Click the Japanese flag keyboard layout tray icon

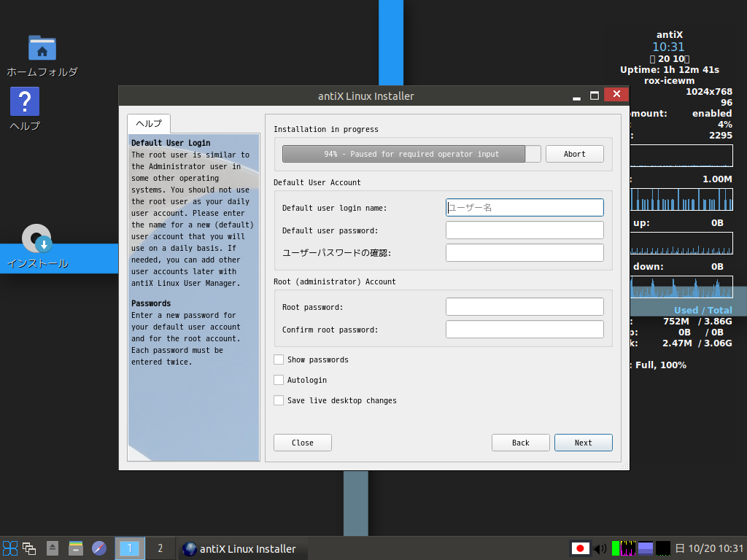pyautogui.click(x=580, y=548)
